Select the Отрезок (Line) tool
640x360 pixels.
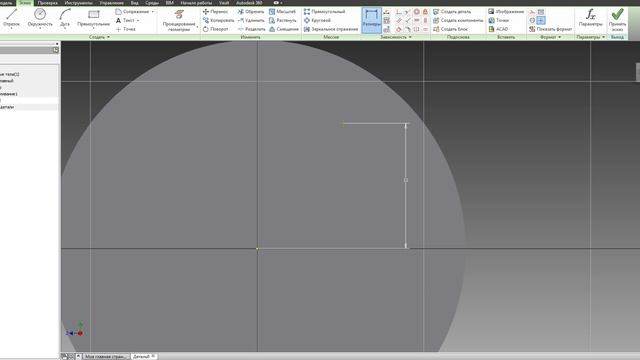coord(11,18)
